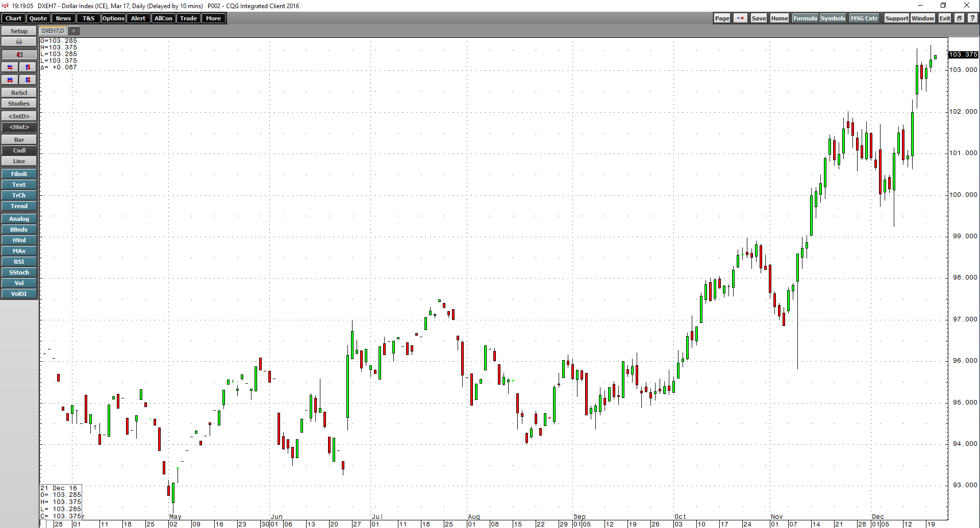Minimize the CQG window
The image size is (980, 528).
click(x=920, y=6)
